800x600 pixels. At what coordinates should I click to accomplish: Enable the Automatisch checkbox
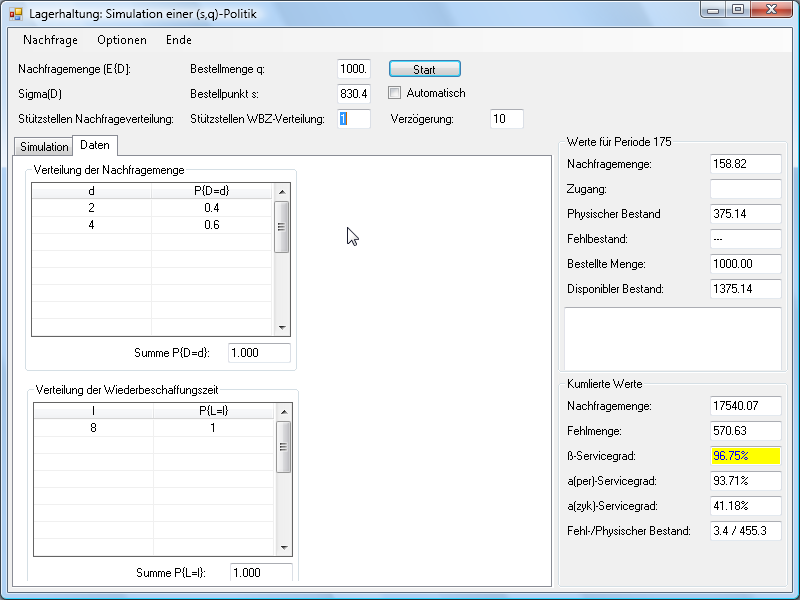tap(395, 93)
